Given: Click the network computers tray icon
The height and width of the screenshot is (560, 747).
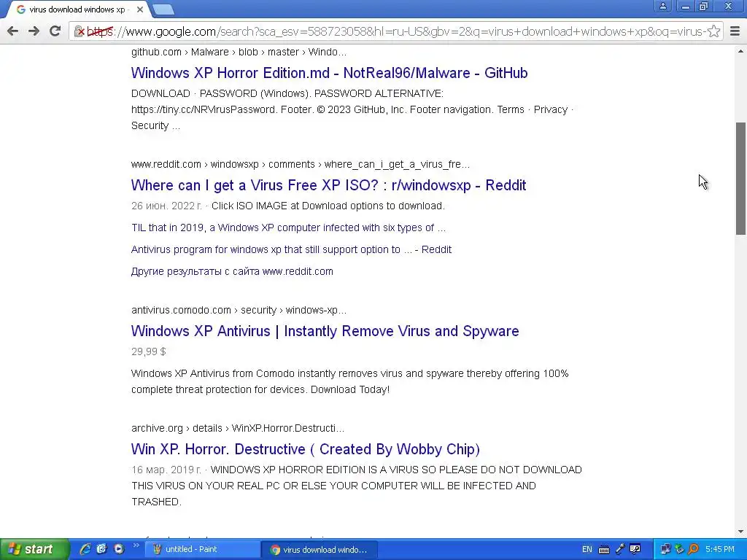Looking at the screenshot, I should [665, 550].
